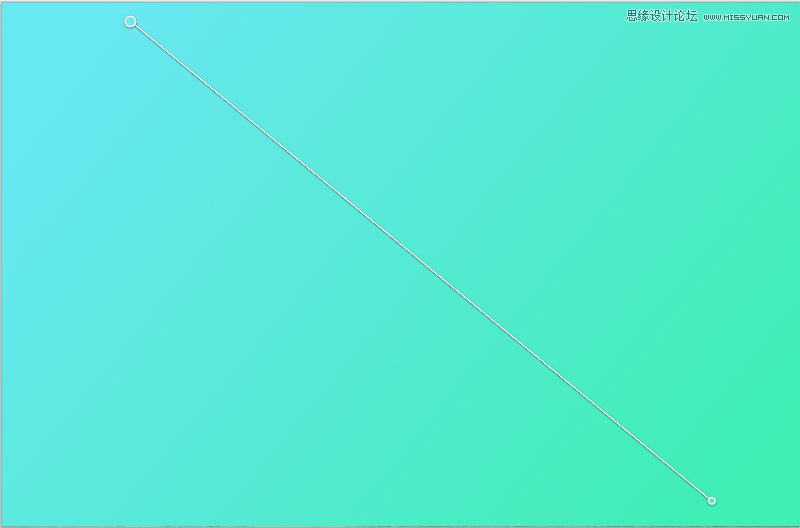Click the cyan top-left corner of canvas
Screen dimensions: 800x528
point(6,6)
